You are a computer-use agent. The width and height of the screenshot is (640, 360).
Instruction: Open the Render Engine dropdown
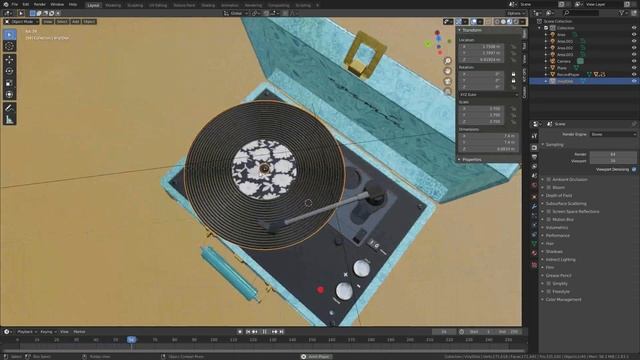click(613, 134)
